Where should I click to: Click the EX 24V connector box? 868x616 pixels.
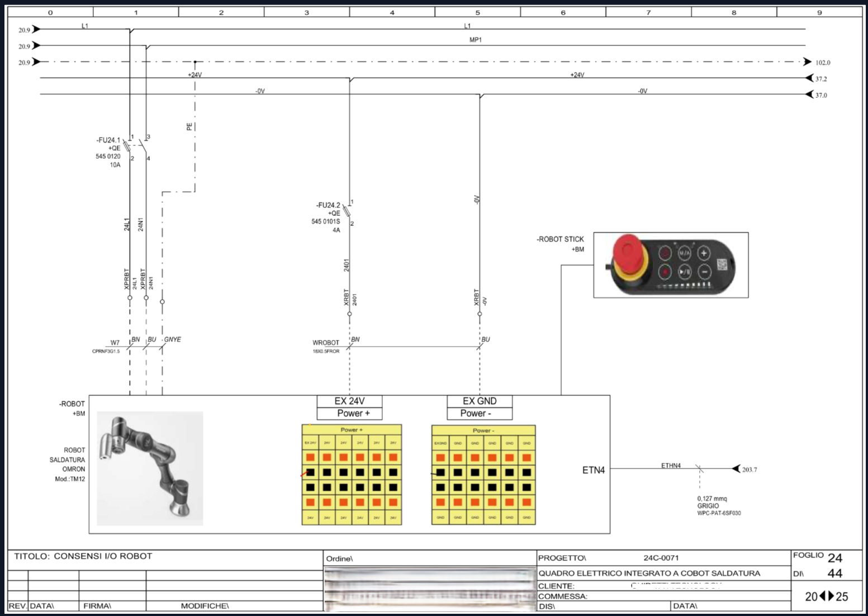349,401
